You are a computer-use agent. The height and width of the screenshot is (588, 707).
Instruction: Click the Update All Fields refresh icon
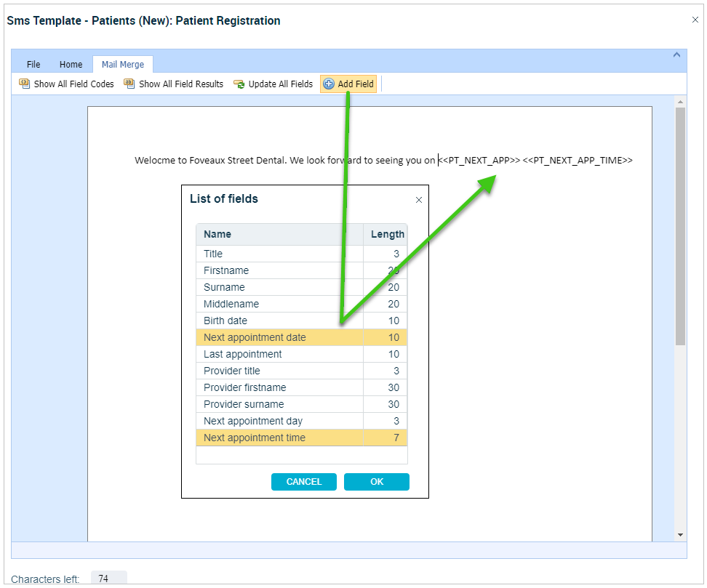[239, 84]
